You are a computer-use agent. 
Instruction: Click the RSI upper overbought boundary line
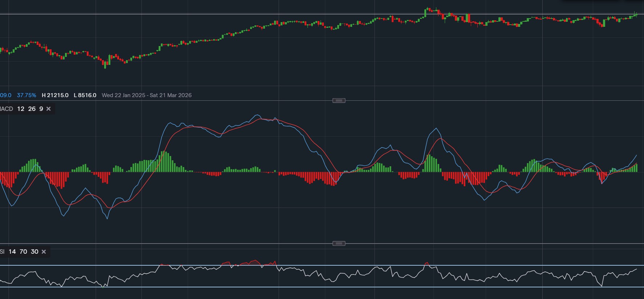coord(109,265)
